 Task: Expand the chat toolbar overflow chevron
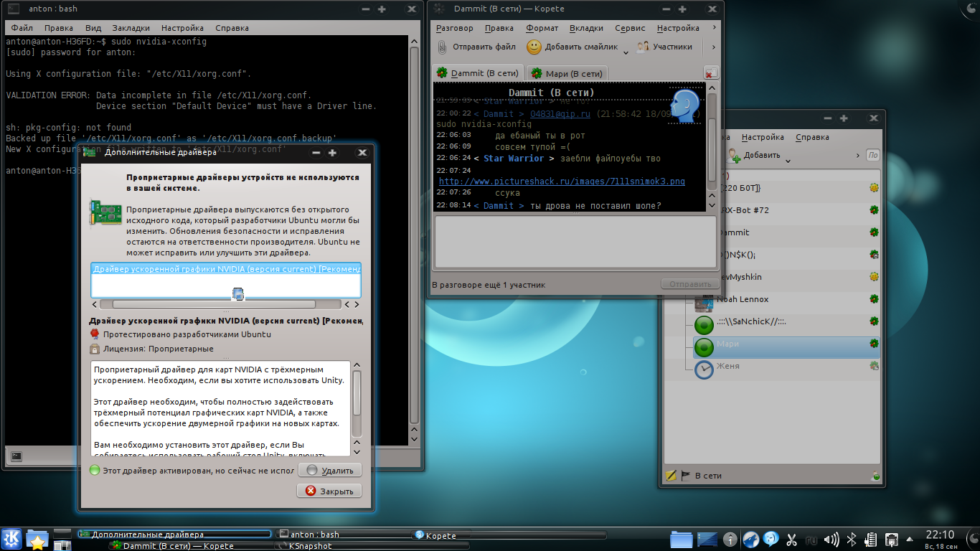point(713,47)
